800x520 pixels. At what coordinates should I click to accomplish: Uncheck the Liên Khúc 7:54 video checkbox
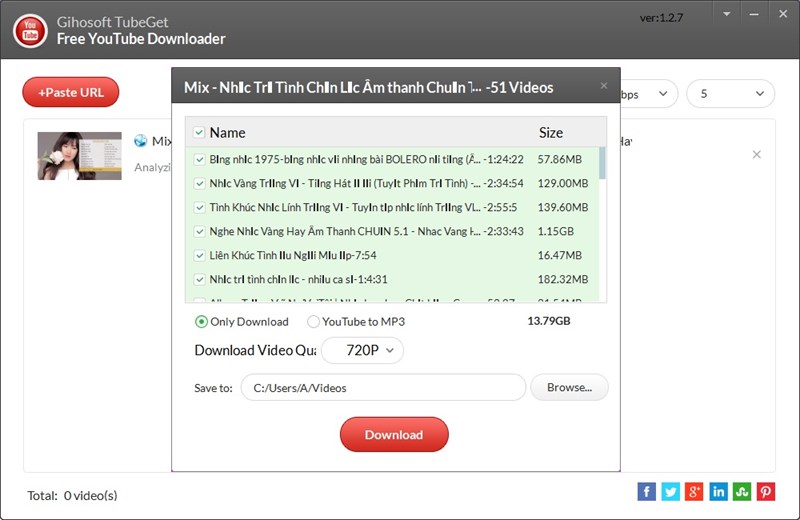tap(200, 255)
